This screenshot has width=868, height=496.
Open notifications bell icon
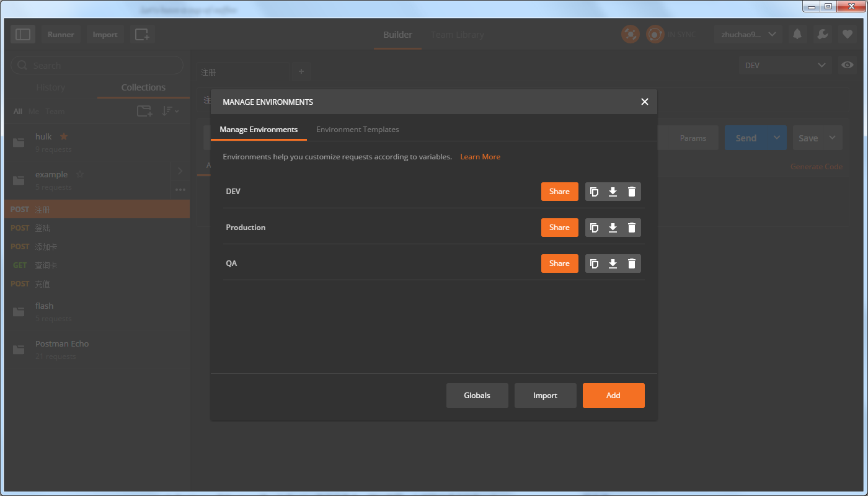click(x=797, y=34)
